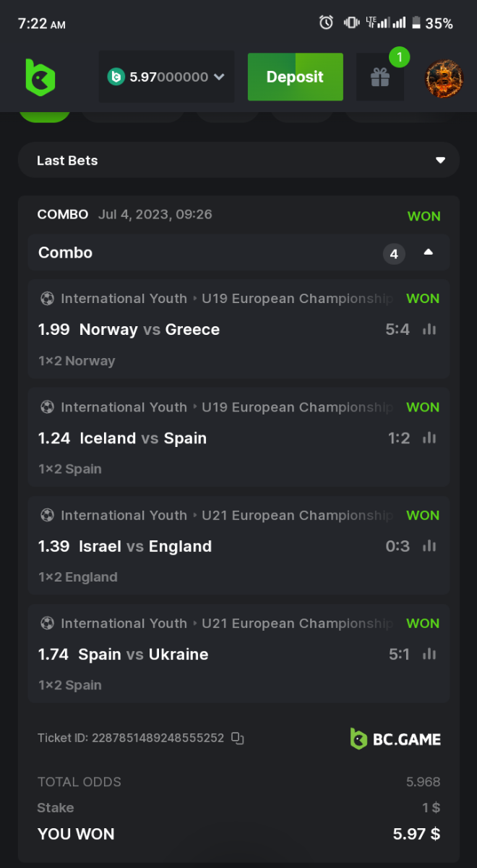
Task: Open the Spain vs Ukraine match
Action: tap(143, 655)
